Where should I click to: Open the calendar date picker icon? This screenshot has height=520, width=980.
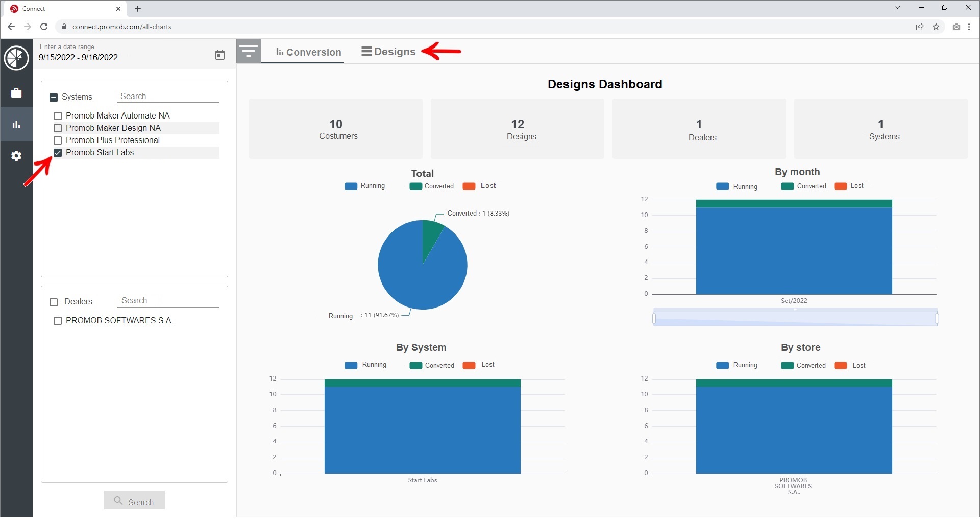[x=219, y=55]
